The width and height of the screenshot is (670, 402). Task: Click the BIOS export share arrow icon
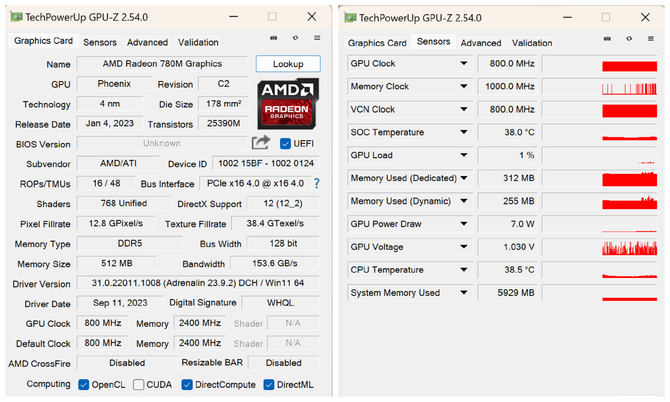(x=261, y=143)
